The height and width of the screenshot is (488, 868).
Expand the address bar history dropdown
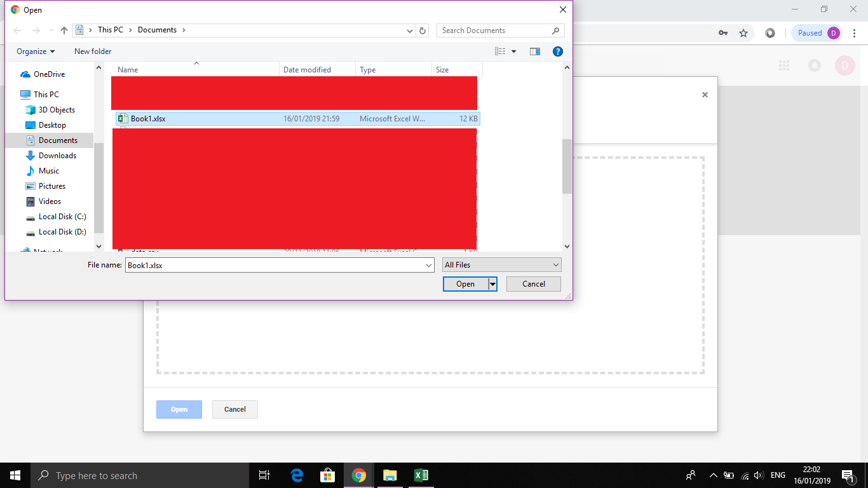(410, 30)
